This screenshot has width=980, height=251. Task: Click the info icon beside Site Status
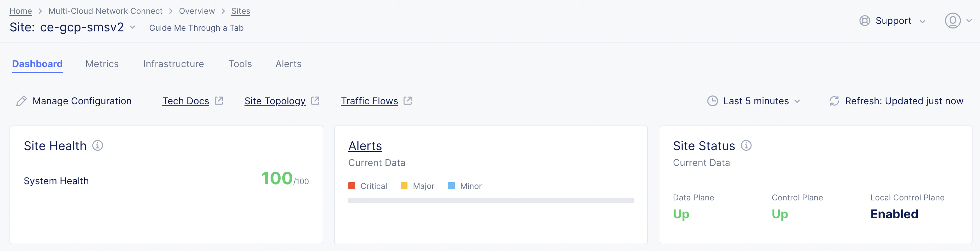coord(746,145)
